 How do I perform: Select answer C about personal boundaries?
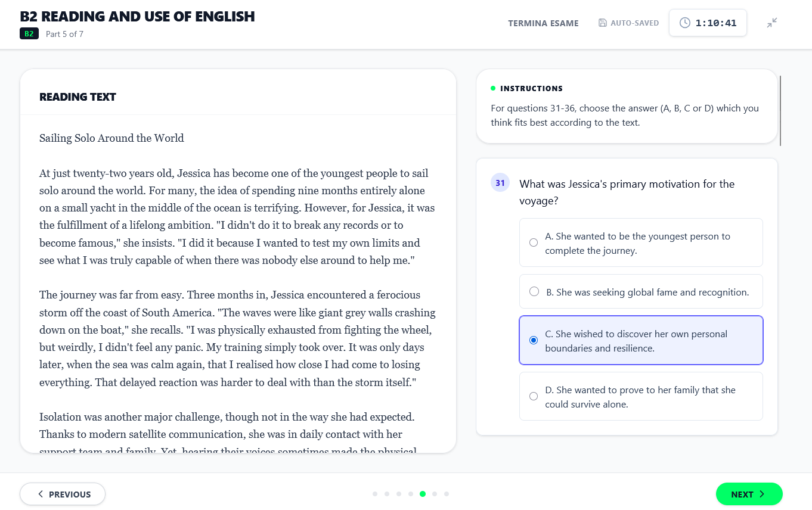641,340
